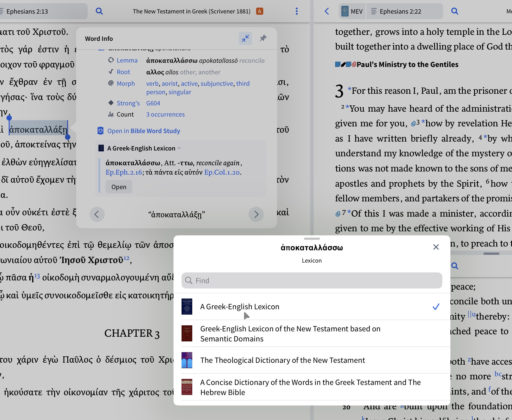Open the MEV Bible resource button
The width and height of the screenshot is (512, 420).
tap(352, 11)
